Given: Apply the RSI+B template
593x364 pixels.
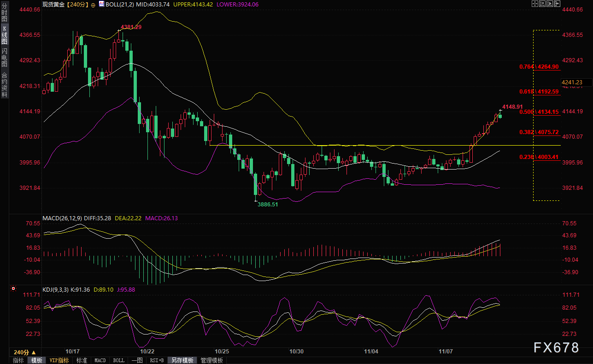Looking at the screenshot, I should point(157,360).
